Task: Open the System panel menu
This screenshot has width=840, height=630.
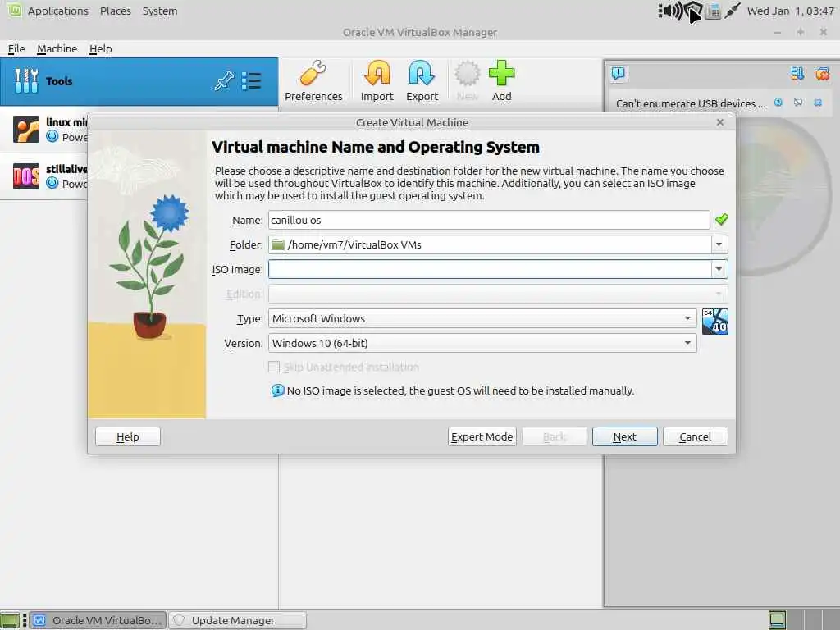Action: pyautogui.click(x=160, y=11)
